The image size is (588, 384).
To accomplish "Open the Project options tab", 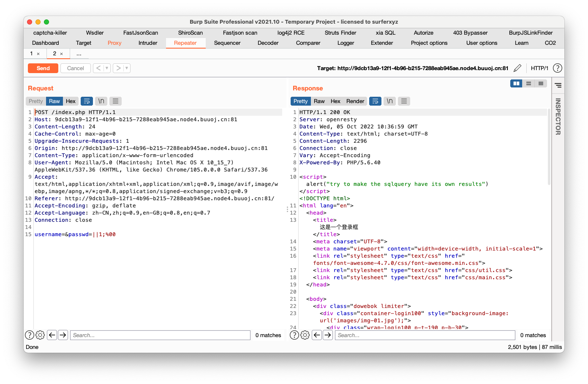I will [429, 43].
